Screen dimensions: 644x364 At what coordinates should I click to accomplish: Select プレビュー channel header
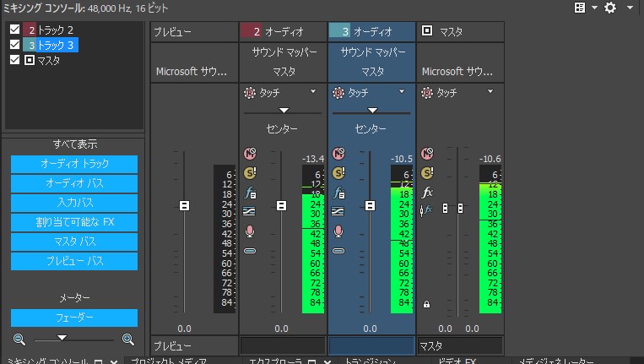coord(195,31)
